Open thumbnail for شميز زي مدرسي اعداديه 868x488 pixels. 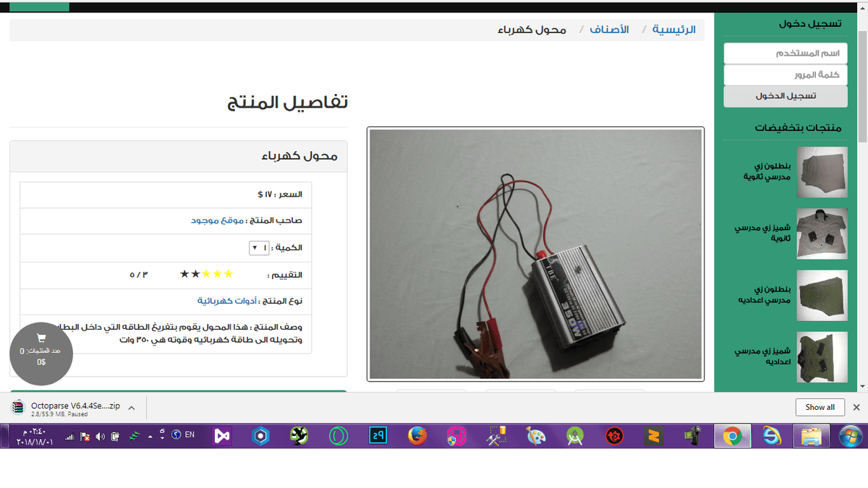[822, 356]
